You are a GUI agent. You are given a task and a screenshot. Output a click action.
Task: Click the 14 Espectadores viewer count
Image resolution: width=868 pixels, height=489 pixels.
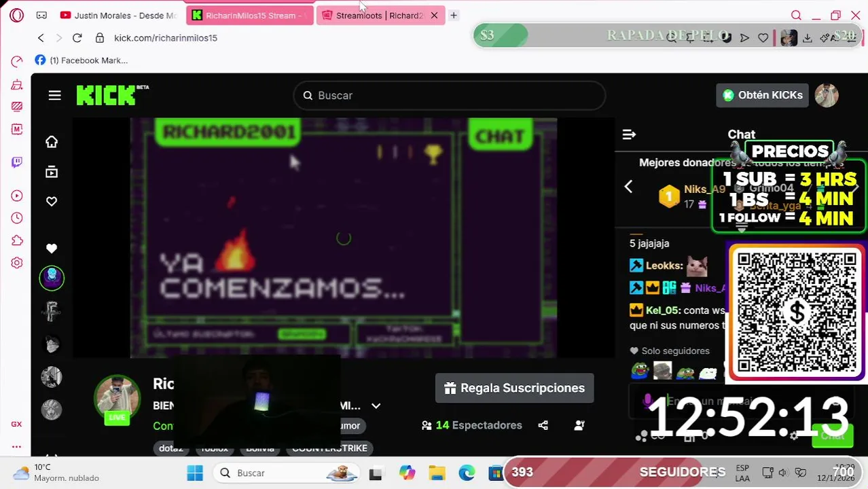(472, 425)
